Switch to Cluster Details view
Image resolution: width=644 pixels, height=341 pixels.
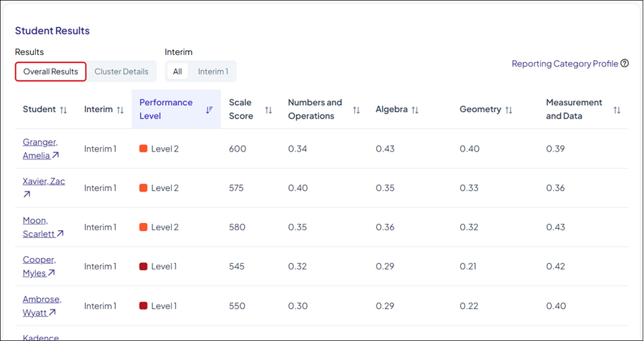pyautogui.click(x=121, y=71)
